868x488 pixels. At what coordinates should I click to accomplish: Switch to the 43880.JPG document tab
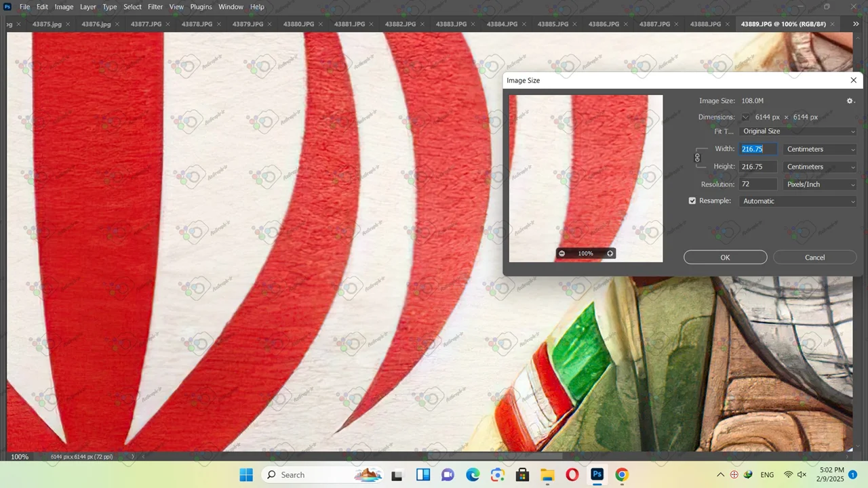298,24
